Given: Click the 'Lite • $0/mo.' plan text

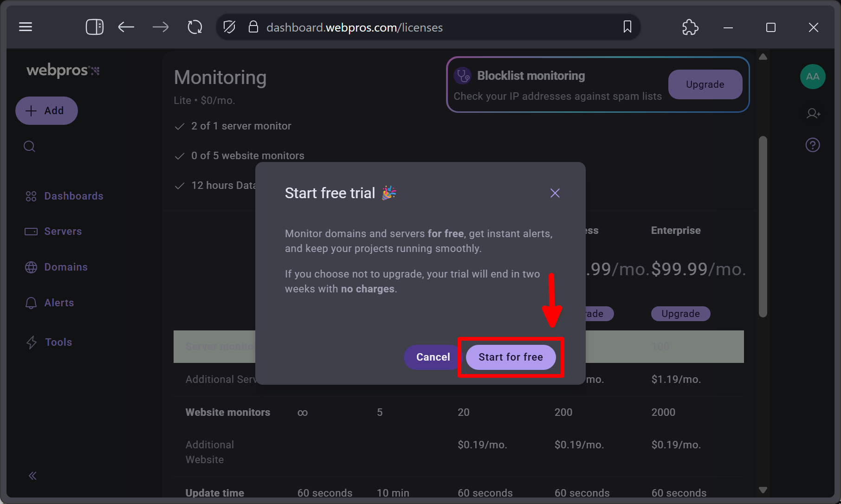Looking at the screenshot, I should (204, 100).
